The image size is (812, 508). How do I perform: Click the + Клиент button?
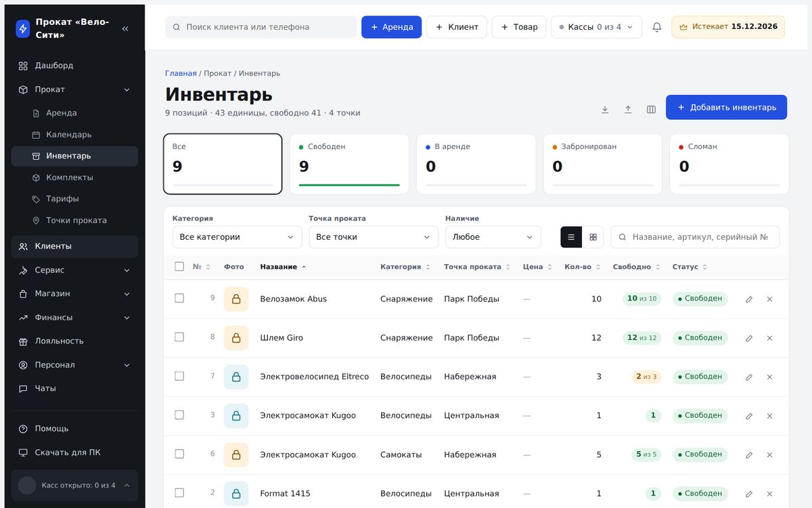click(457, 27)
